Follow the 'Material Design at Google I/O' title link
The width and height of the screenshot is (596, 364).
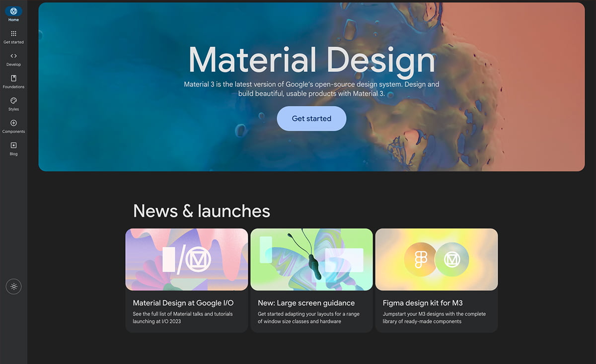(x=183, y=303)
